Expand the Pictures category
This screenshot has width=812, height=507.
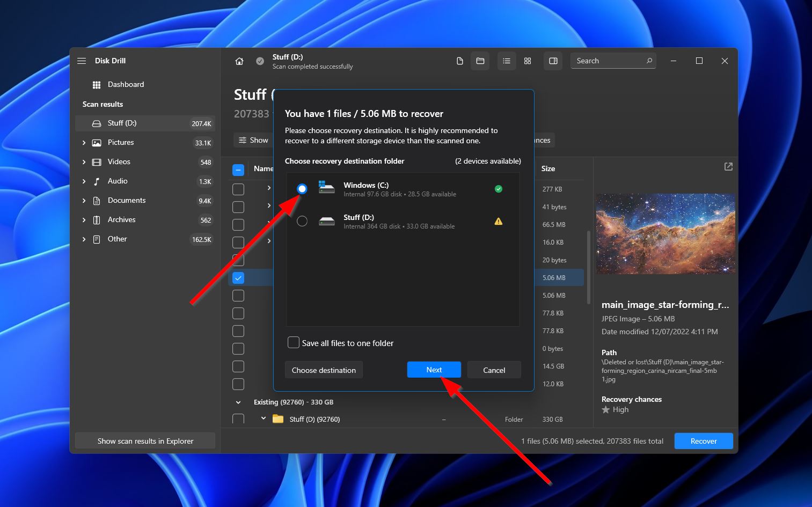(x=84, y=143)
